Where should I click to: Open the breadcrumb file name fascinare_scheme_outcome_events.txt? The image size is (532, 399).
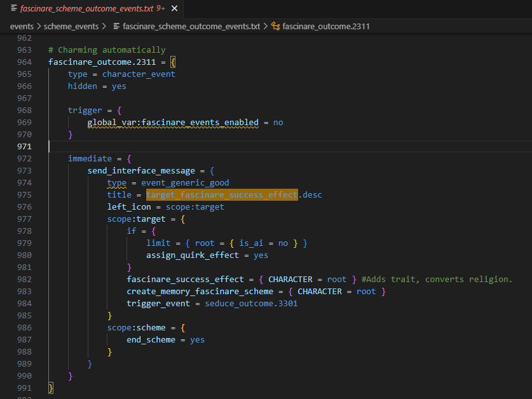191,27
